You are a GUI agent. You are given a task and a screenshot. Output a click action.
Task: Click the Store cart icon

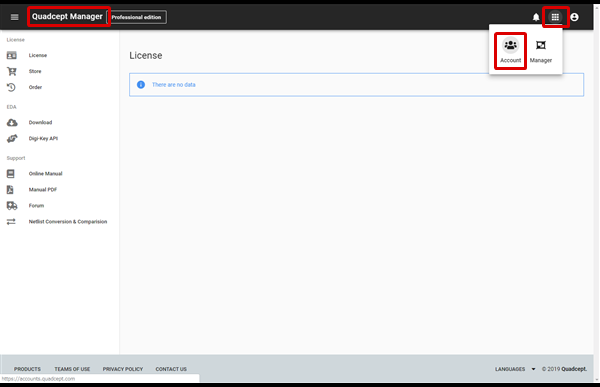(11, 71)
